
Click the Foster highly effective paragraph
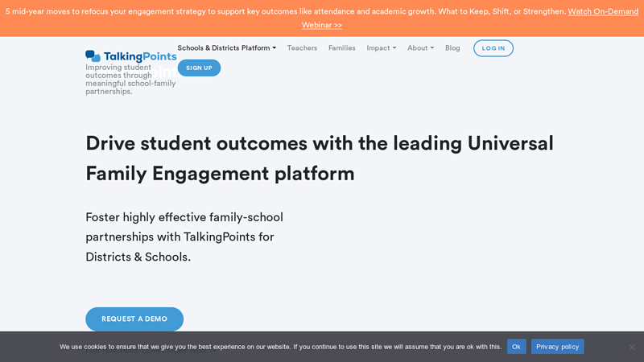pyautogui.click(x=184, y=237)
